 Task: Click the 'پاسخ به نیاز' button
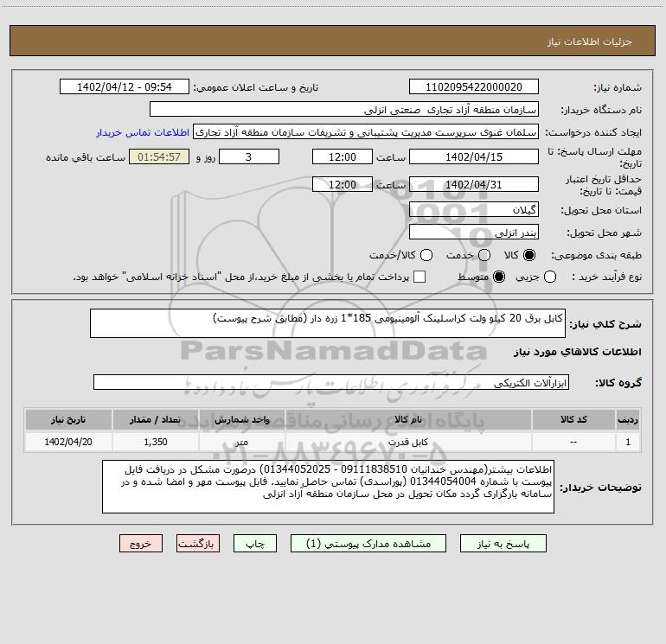click(503, 544)
